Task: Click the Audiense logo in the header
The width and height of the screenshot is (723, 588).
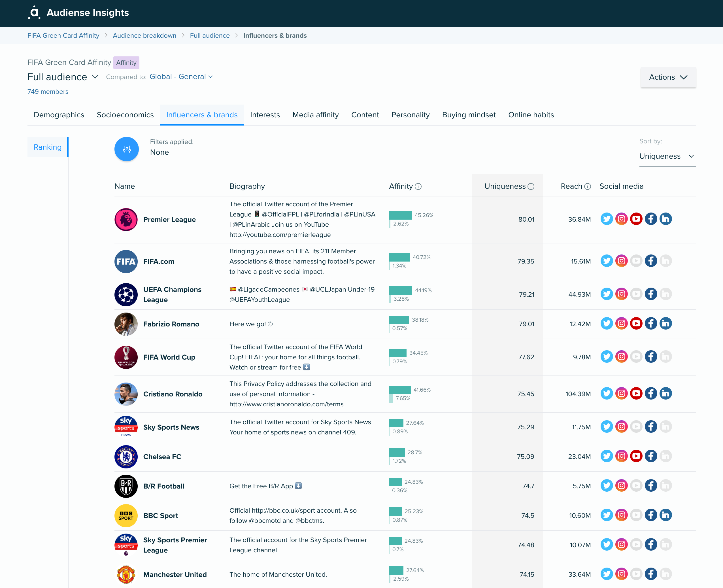Action: tap(34, 13)
